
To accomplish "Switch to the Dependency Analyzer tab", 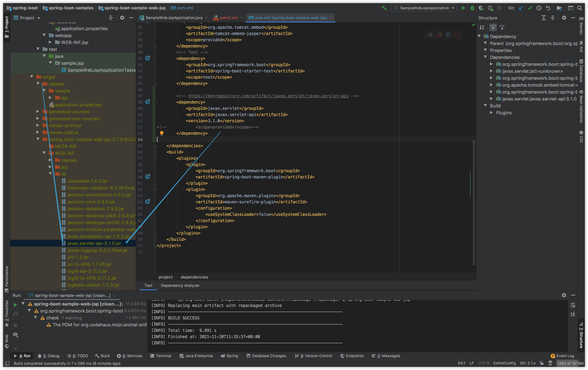I will [180, 285].
